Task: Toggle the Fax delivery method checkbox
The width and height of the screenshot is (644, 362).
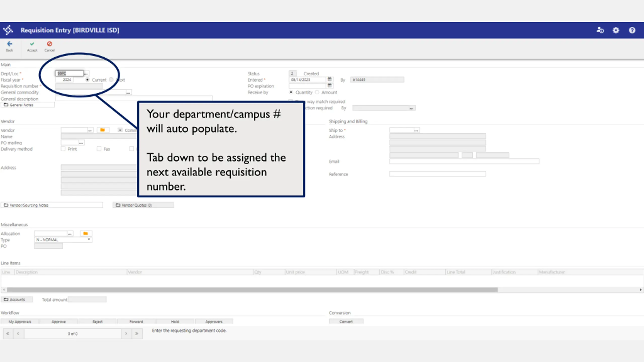Action: point(99,149)
